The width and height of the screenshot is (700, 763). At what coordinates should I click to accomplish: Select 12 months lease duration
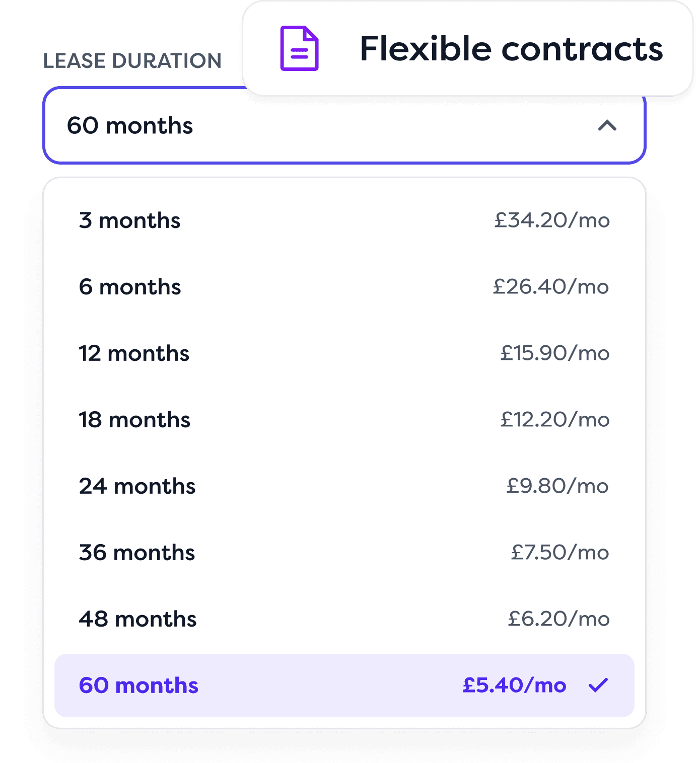click(344, 353)
